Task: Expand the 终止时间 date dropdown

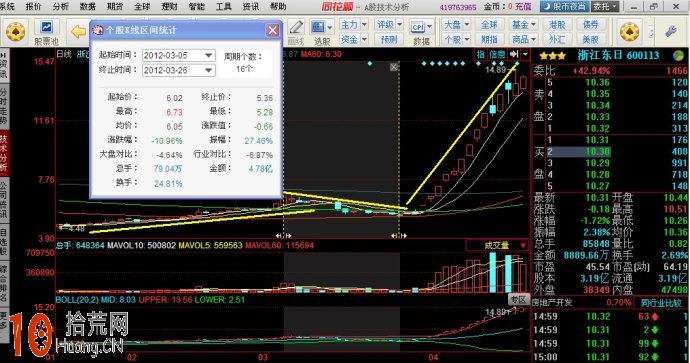Action: pos(209,70)
